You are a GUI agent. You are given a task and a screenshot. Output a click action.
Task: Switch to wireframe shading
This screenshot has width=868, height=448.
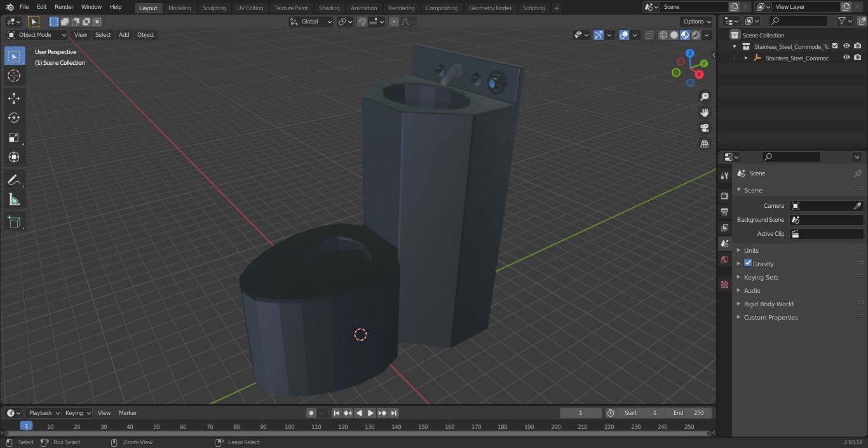pos(663,35)
